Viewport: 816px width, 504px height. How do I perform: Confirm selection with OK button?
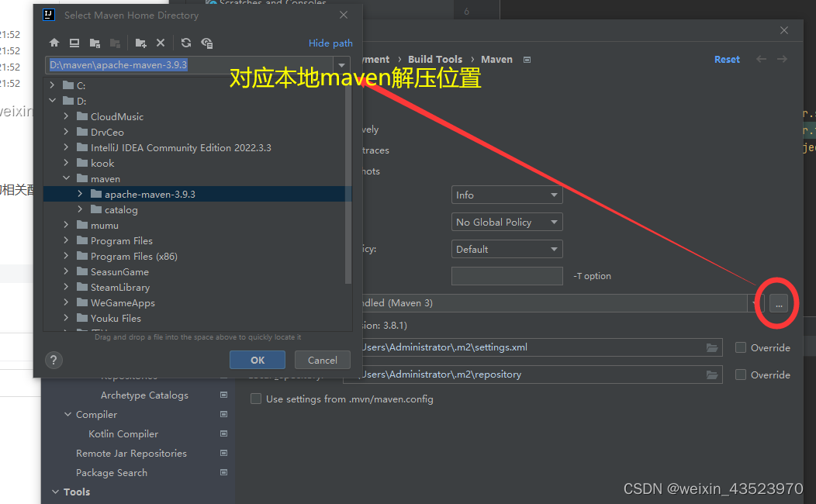click(x=257, y=360)
